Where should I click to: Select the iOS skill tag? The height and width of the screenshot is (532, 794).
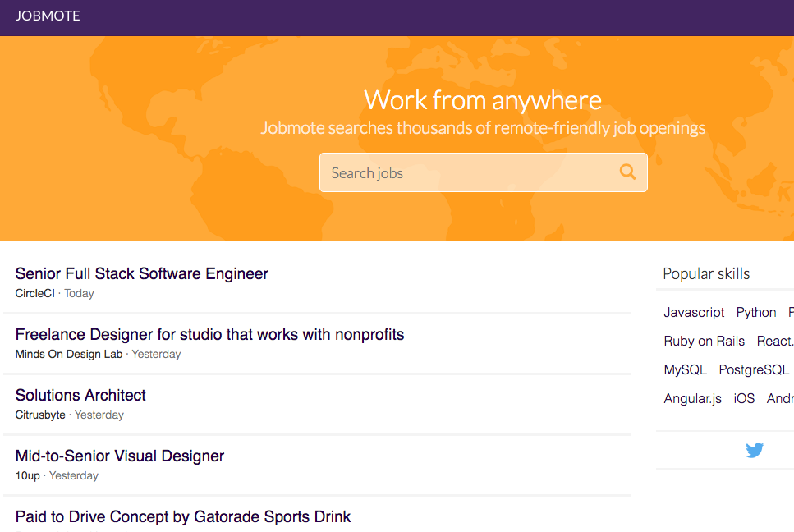[x=744, y=399]
